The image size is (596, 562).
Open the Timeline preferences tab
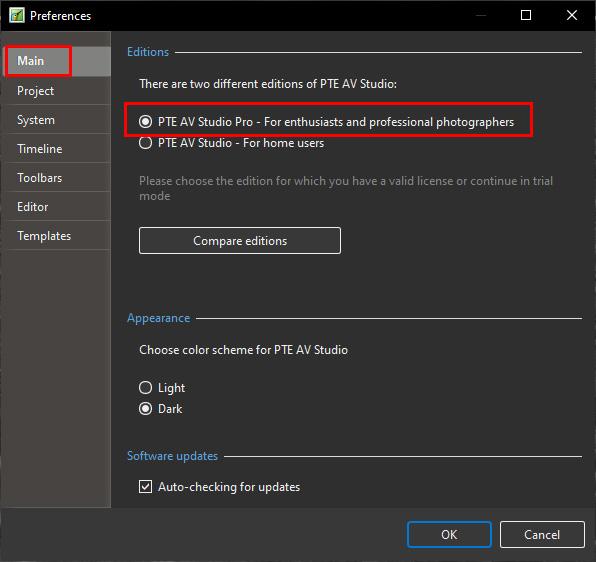click(57, 149)
